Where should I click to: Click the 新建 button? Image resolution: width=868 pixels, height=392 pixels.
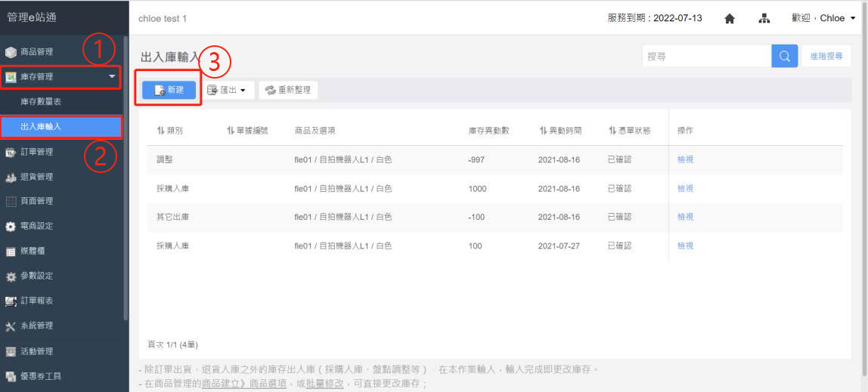click(x=169, y=90)
